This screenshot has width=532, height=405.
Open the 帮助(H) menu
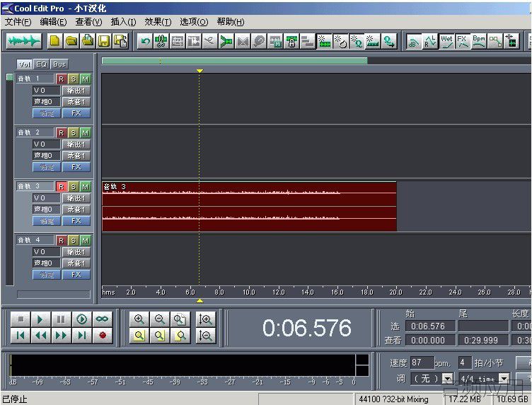pyautogui.click(x=231, y=22)
